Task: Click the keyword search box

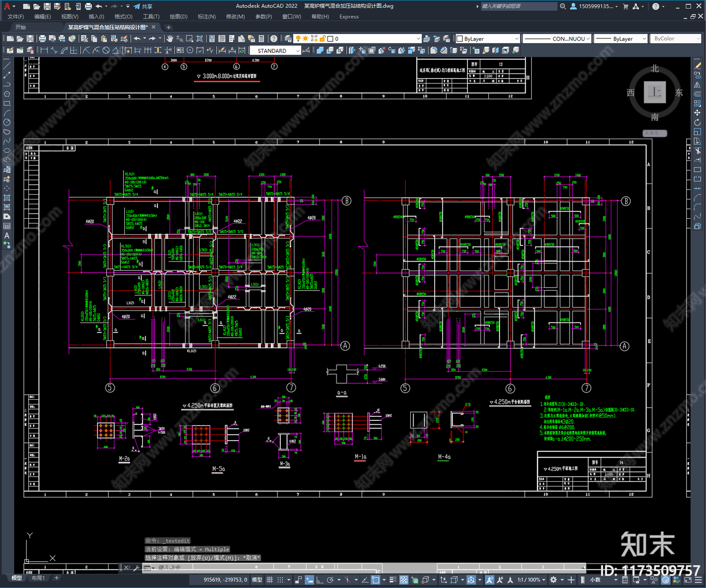Action: (x=518, y=6)
